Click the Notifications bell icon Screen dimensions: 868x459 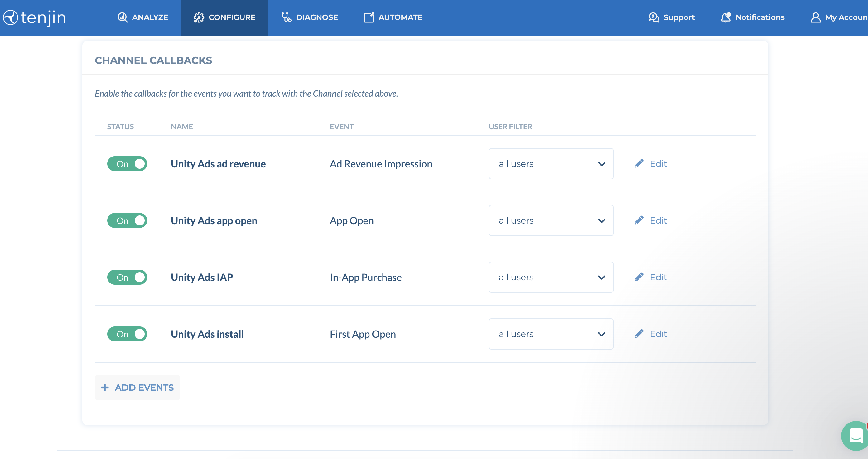(x=726, y=17)
